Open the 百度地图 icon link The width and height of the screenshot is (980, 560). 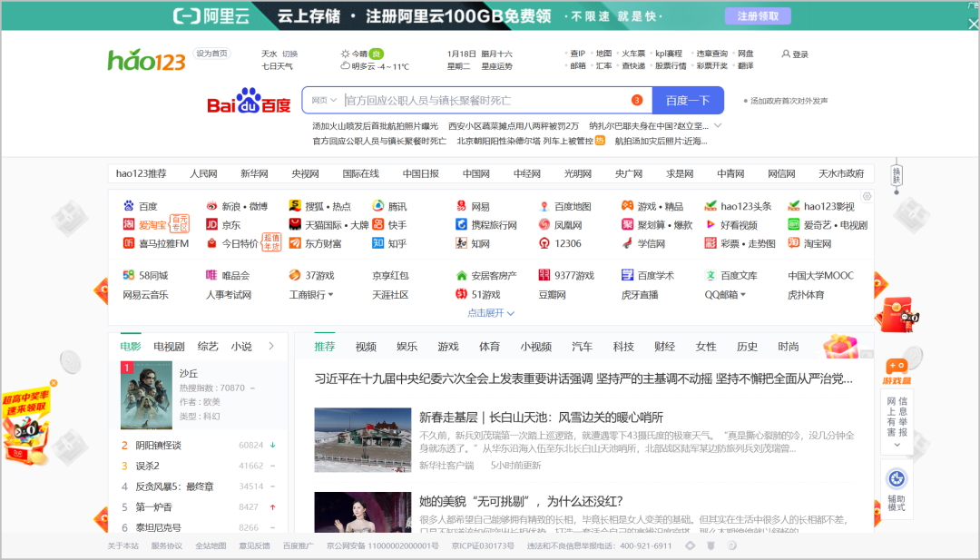click(544, 206)
